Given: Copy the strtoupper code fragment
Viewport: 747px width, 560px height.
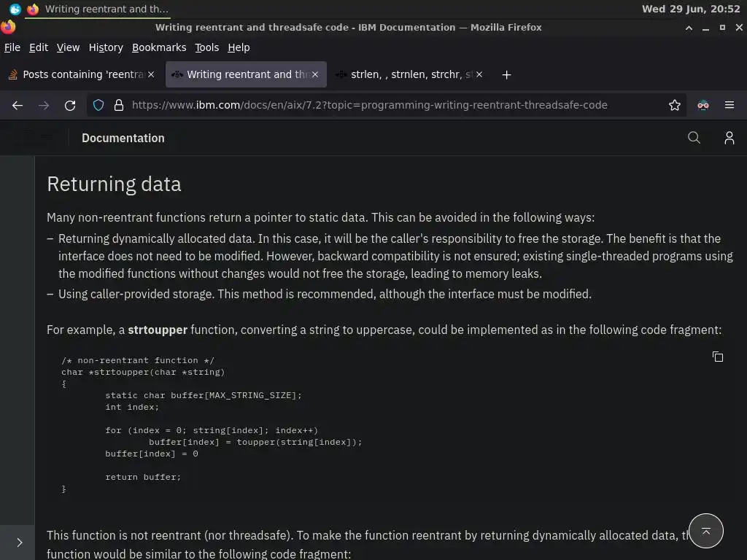Looking at the screenshot, I should pyautogui.click(x=718, y=357).
